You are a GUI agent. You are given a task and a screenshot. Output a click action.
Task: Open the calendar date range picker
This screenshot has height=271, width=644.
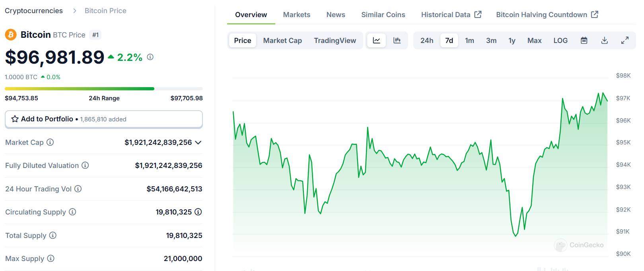coord(584,40)
